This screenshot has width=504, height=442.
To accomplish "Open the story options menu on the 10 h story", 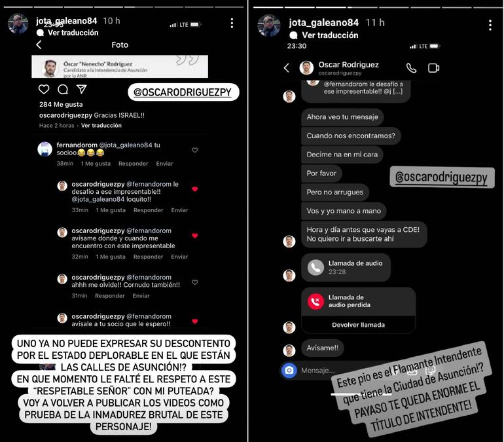I will click(x=232, y=23).
